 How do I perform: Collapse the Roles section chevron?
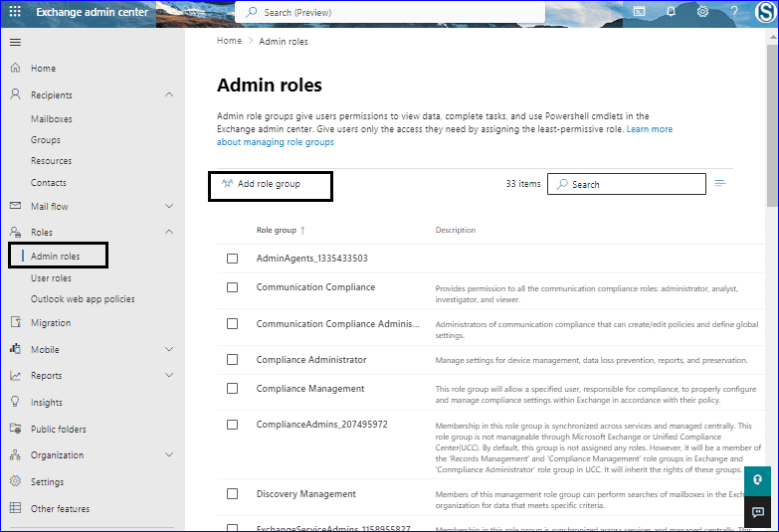click(169, 232)
